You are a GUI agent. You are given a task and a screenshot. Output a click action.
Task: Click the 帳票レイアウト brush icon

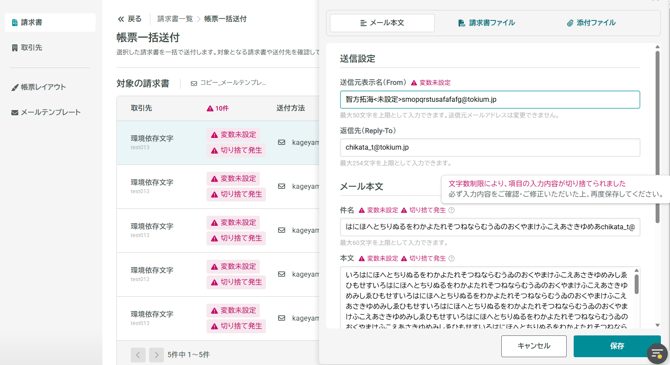coord(15,87)
